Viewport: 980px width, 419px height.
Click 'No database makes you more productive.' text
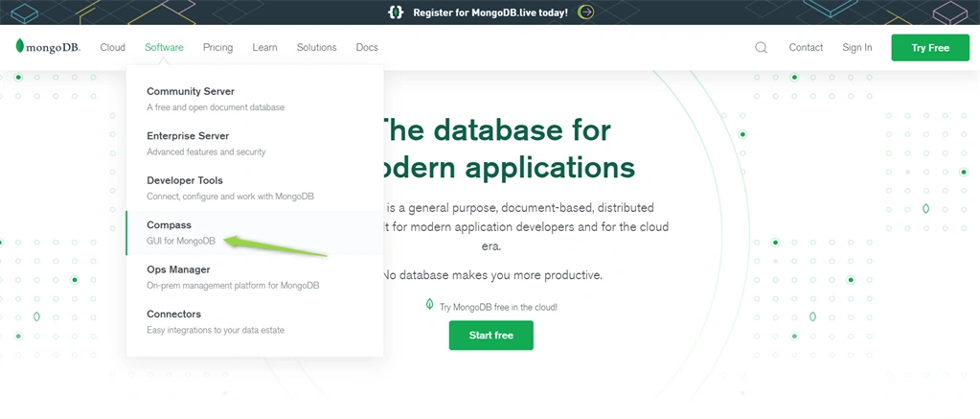(x=491, y=275)
